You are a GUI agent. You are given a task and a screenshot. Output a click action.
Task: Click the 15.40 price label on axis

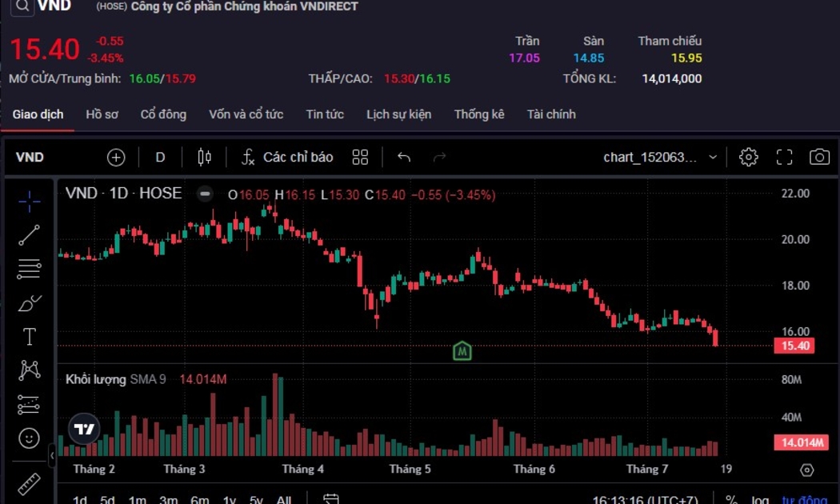tap(796, 346)
